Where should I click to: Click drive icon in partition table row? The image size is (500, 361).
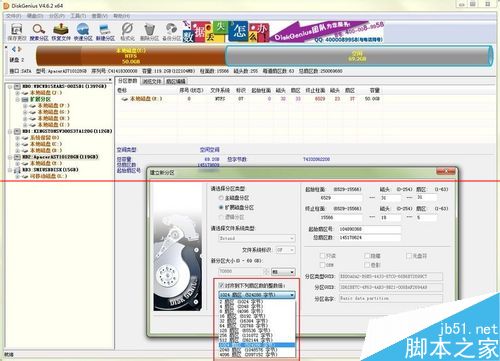[125, 99]
